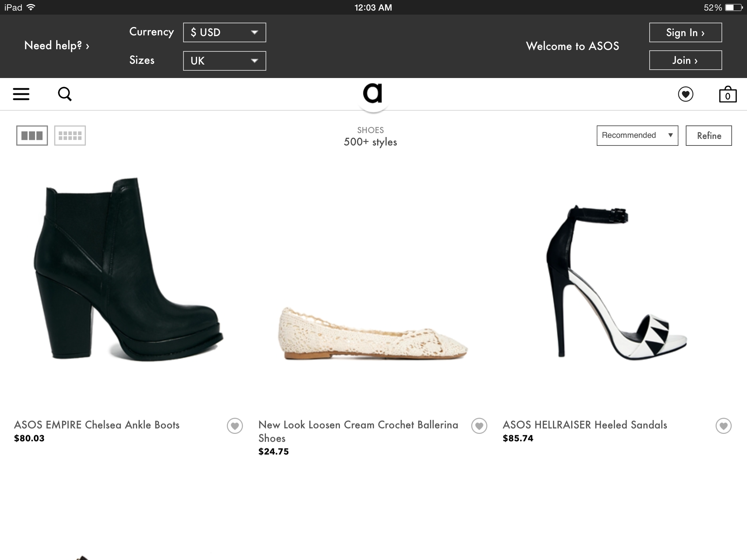
Task: Open saved items heart in header
Action: pyautogui.click(x=685, y=94)
